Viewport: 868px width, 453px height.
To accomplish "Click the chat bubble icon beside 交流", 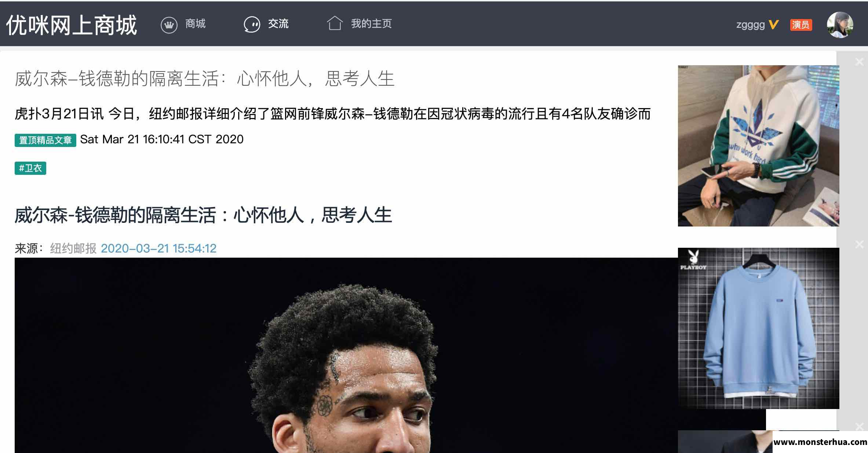I will [x=252, y=25].
